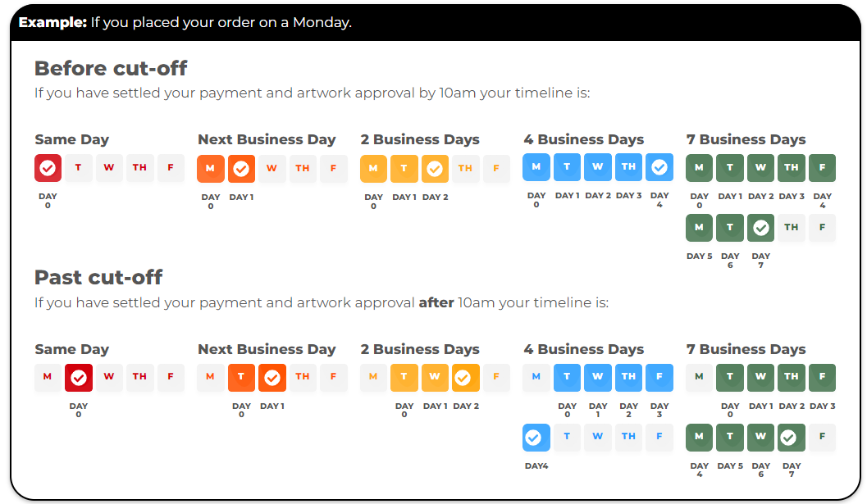The width and height of the screenshot is (867, 504).
Task: Select blue checkmark in Past cut-off 4 Business Days
Action: 536,437
